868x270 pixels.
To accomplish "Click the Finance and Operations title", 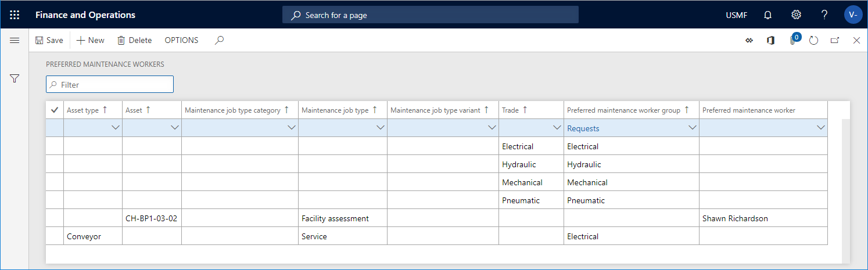I will (85, 15).
